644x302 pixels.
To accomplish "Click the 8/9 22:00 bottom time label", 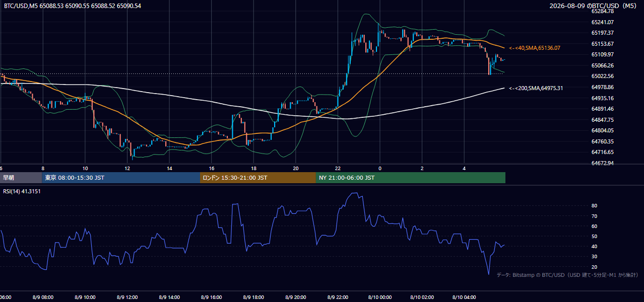I will click(x=338, y=297).
